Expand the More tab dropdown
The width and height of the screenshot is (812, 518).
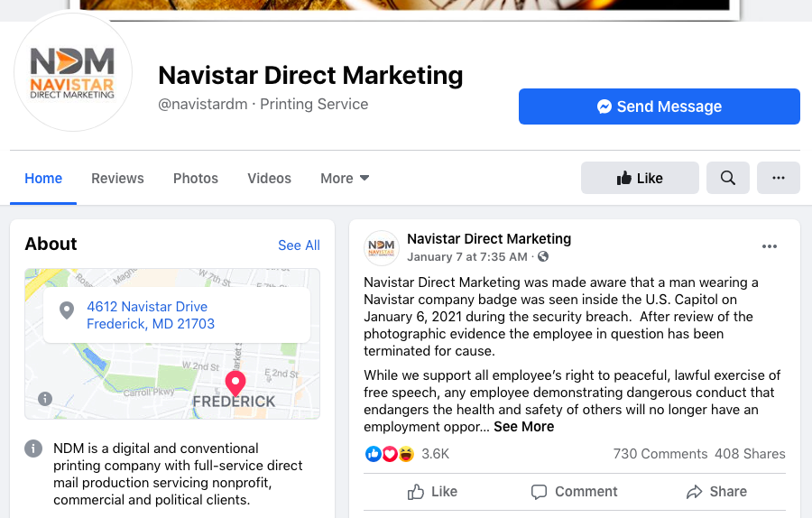(x=345, y=178)
